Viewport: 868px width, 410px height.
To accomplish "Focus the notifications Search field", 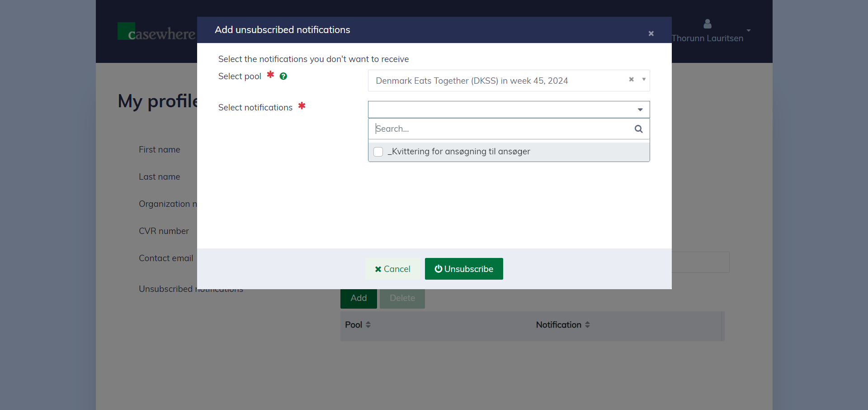I will [502, 129].
